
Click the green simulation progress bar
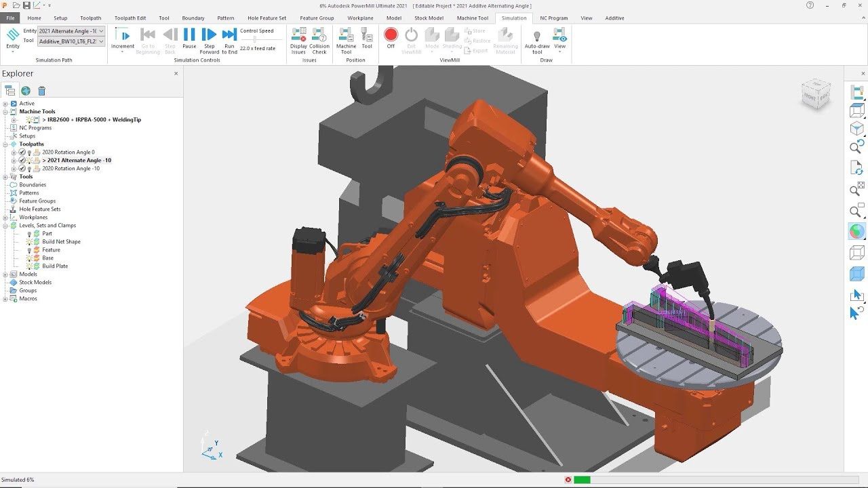tap(582, 480)
